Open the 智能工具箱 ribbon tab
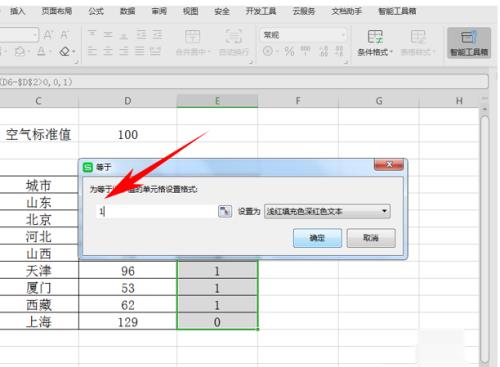 point(397,11)
